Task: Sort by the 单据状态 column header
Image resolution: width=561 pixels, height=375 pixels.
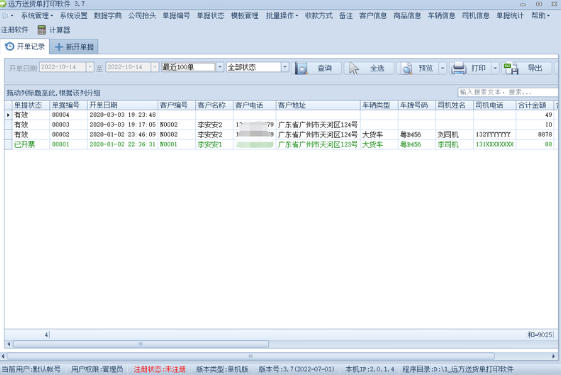Action: pos(31,105)
